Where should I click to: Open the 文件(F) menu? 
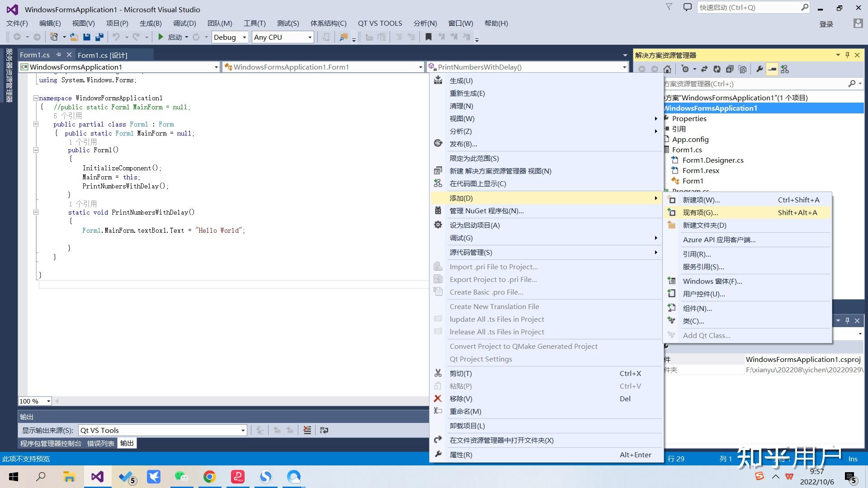tap(17, 23)
